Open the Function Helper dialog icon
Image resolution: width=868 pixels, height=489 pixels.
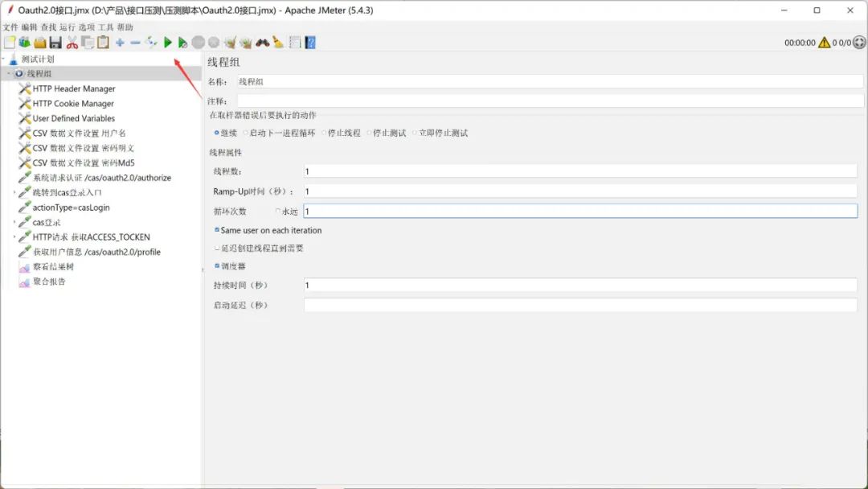(295, 43)
